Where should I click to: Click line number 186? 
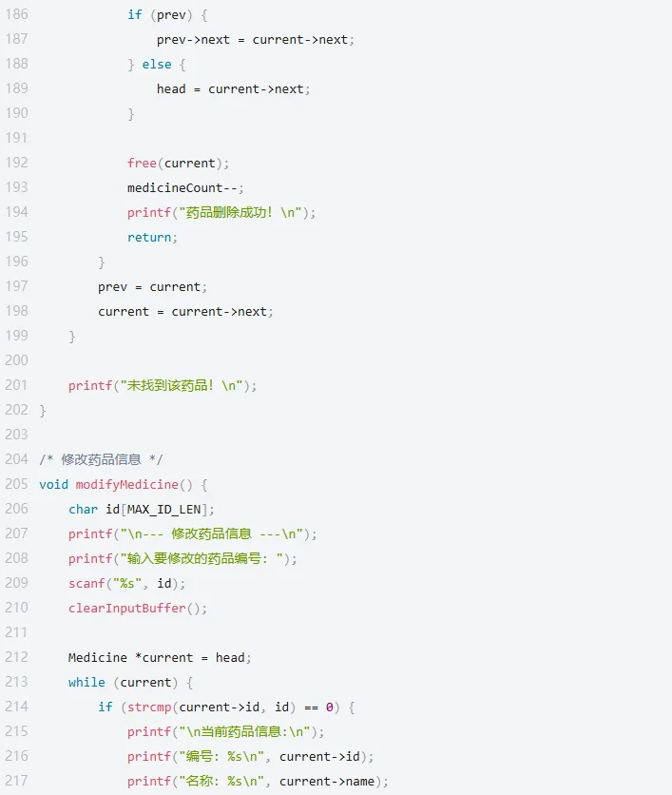[17, 14]
